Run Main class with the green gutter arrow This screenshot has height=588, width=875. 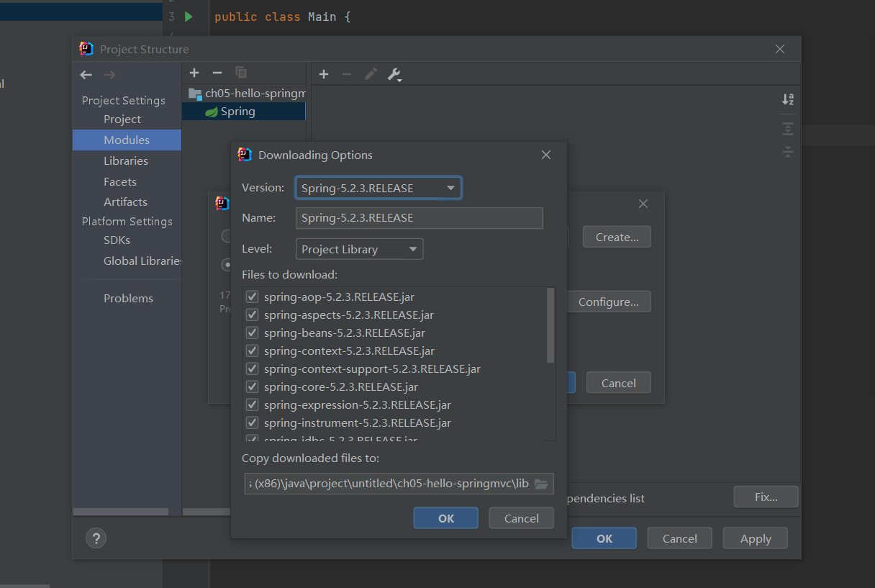pyautogui.click(x=189, y=17)
